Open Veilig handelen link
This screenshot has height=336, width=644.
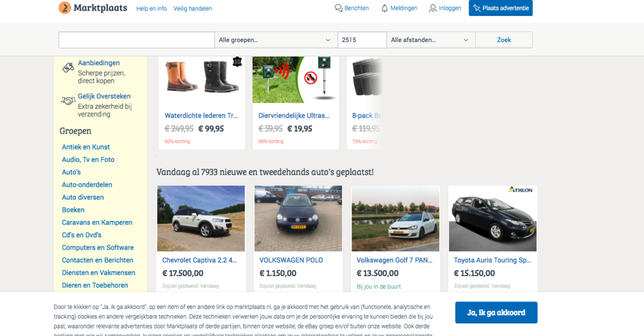pos(192,8)
